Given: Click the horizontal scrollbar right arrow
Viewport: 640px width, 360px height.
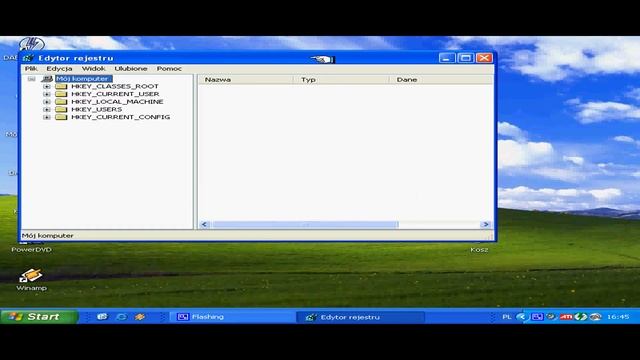Looking at the screenshot, I should click(486, 224).
